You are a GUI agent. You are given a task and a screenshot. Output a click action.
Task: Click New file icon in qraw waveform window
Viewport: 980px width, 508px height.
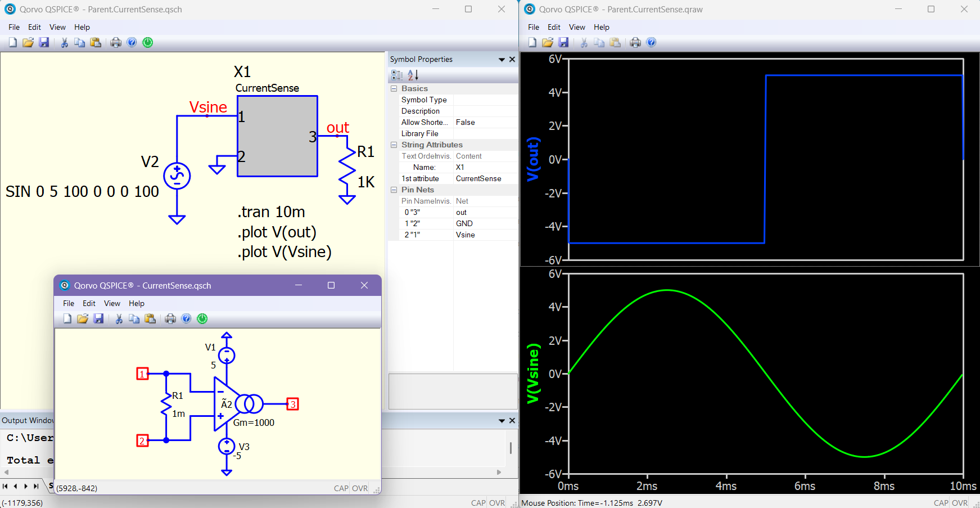pos(532,42)
